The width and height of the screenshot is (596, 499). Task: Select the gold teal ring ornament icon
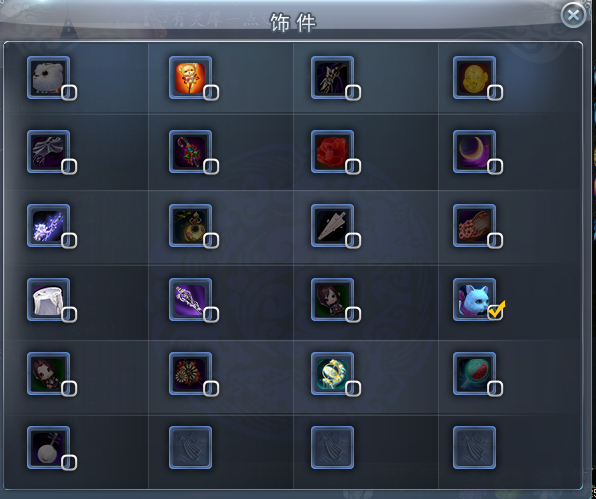pyautogui.click(x=333, y=373)
